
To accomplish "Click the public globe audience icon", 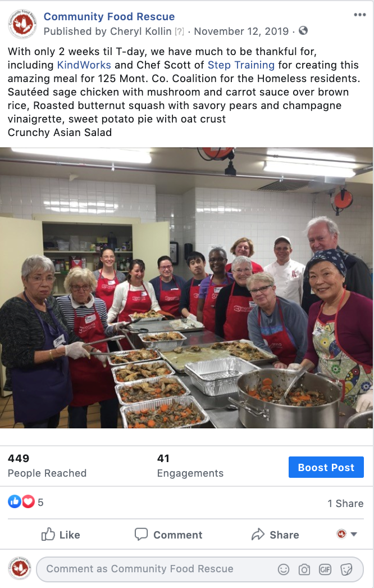I will (x=303, y=31).
